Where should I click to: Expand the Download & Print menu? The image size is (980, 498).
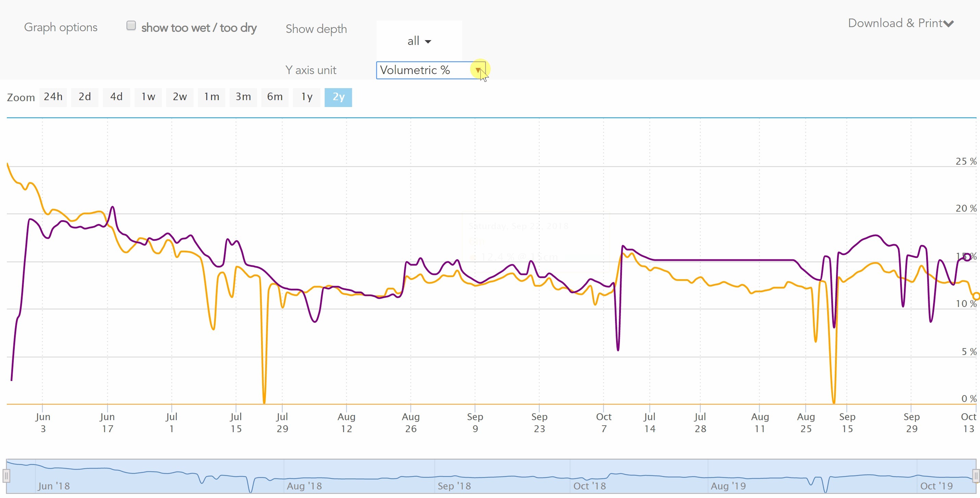pos(901,23)
